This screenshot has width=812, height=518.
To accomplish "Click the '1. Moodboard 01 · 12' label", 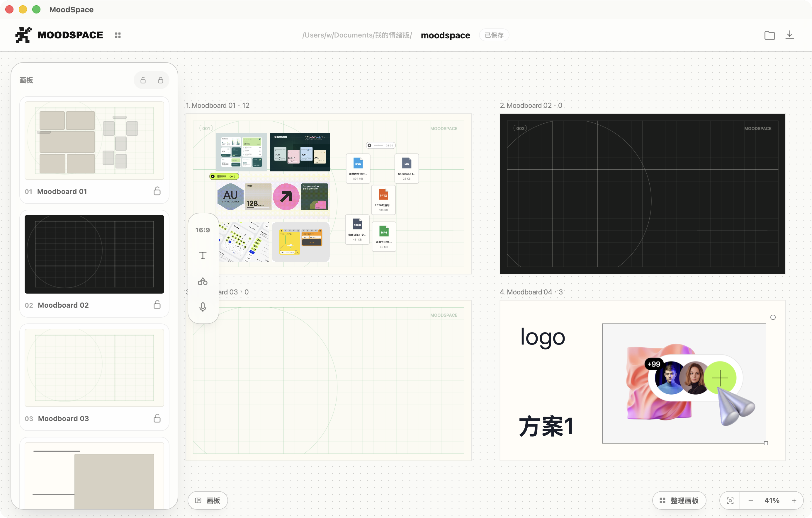I will click(x=218, y=105).
